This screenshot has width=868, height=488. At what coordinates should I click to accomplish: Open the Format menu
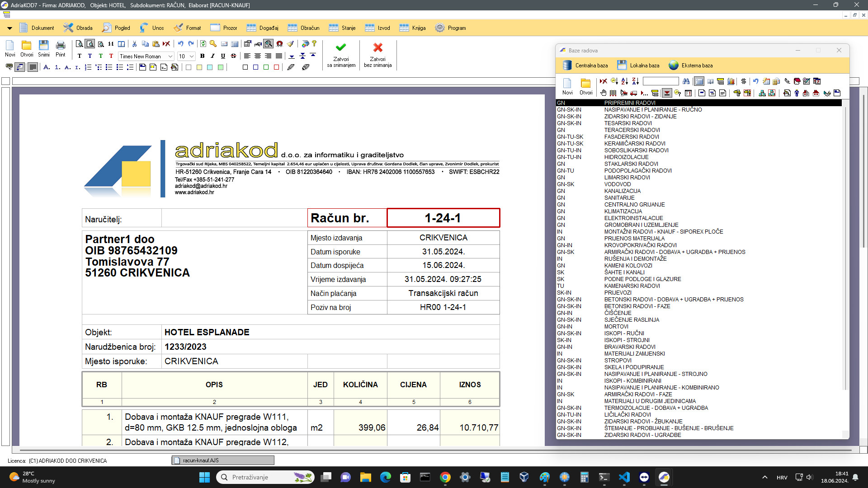(187, 28)
